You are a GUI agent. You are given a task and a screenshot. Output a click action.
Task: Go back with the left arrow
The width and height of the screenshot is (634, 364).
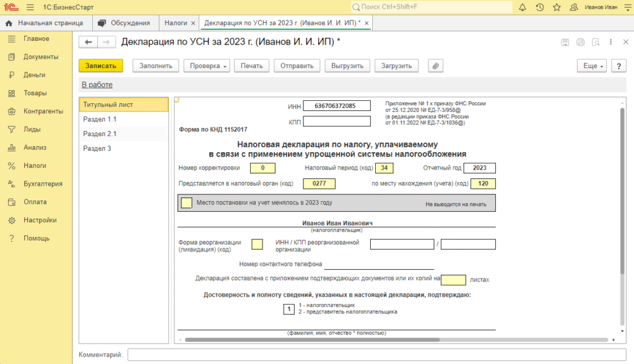(88, 42)
